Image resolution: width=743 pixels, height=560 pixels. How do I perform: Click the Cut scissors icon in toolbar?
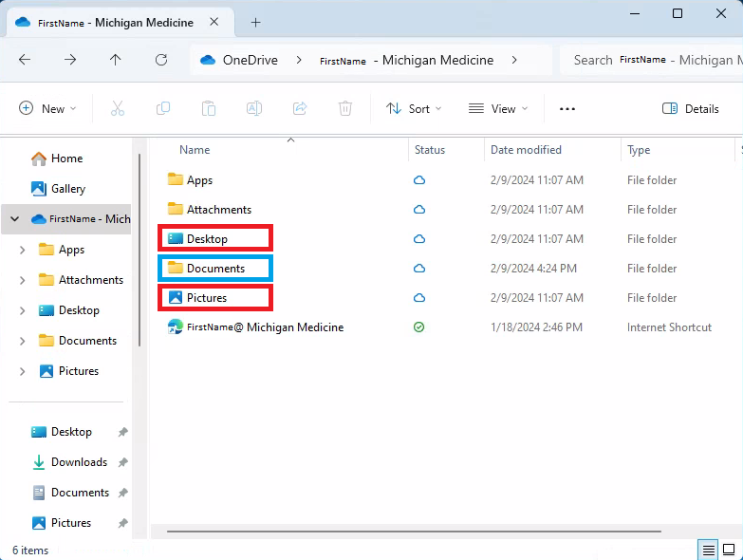pyautogui.click(x=118, y=109)
